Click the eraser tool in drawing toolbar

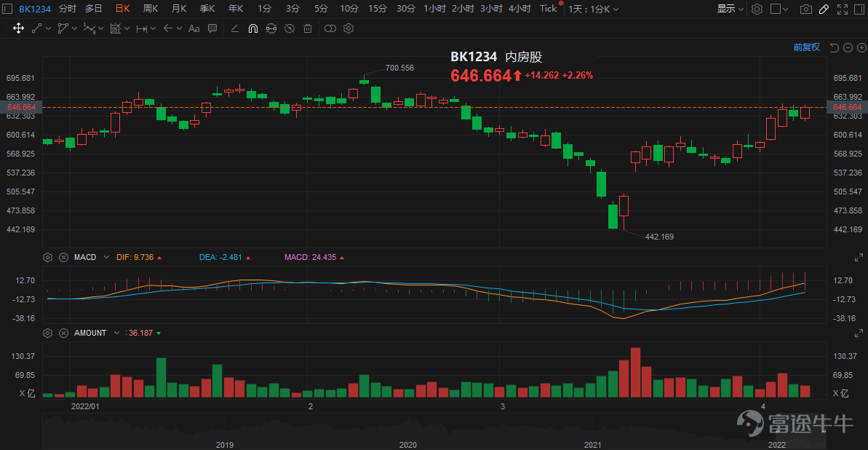(235, 28)
